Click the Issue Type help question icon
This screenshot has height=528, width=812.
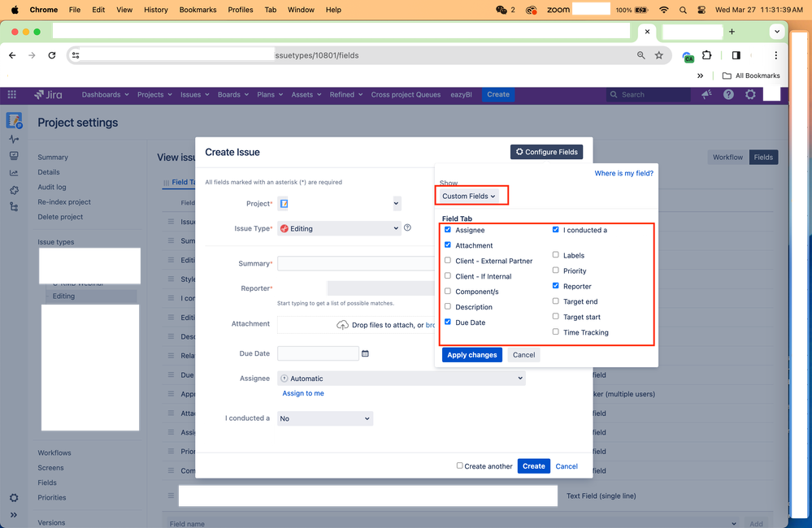point(407,227)
